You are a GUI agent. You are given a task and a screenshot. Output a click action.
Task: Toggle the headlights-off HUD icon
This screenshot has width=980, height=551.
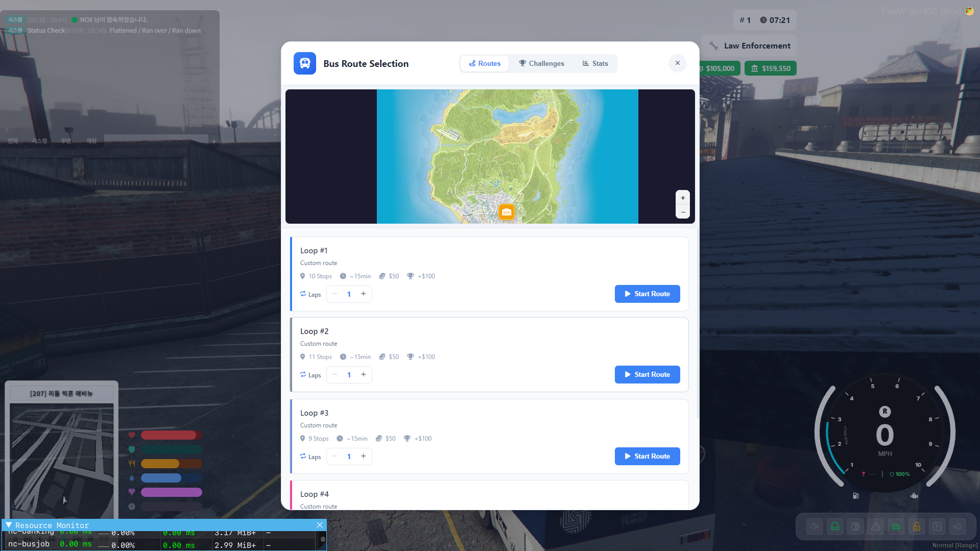point(855,526)
